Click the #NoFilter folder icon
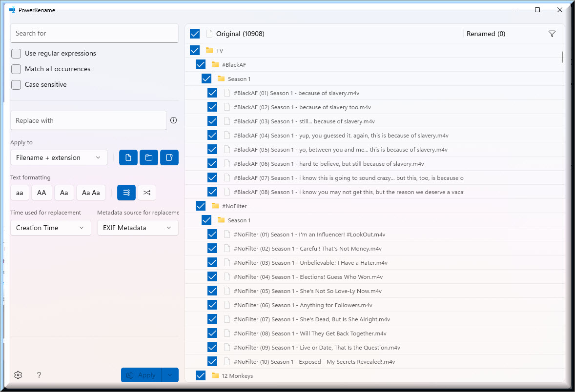Viewport: 575px width, 392px height. pyautogui.click(x=215, y=206)
